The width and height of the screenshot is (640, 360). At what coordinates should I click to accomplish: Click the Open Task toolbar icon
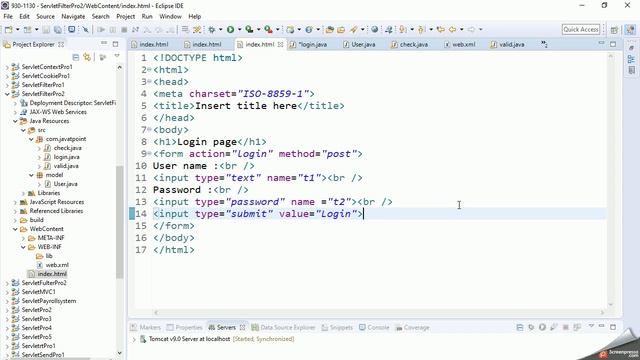pyautogui.click(x=341, y=29)
